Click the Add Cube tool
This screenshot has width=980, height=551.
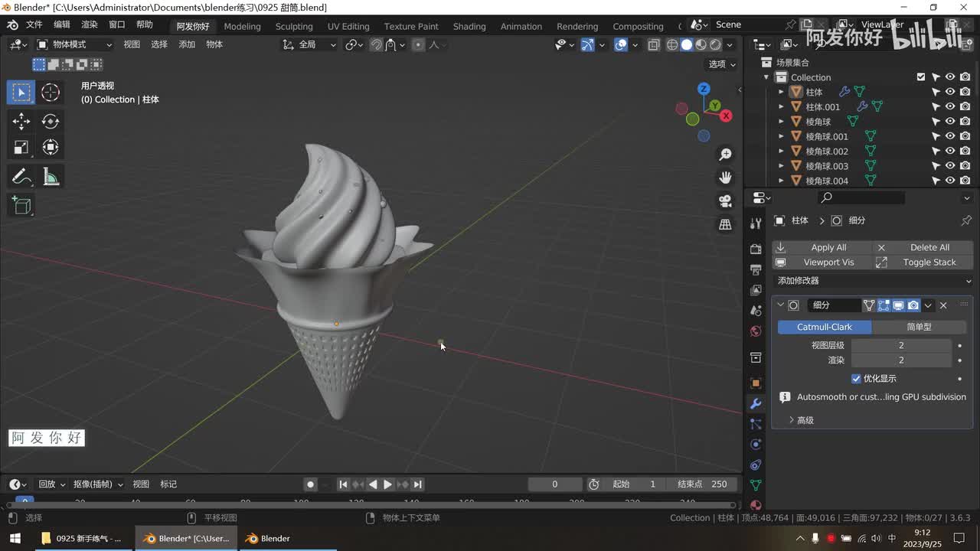pyautogui.click(x=21, y=205)
